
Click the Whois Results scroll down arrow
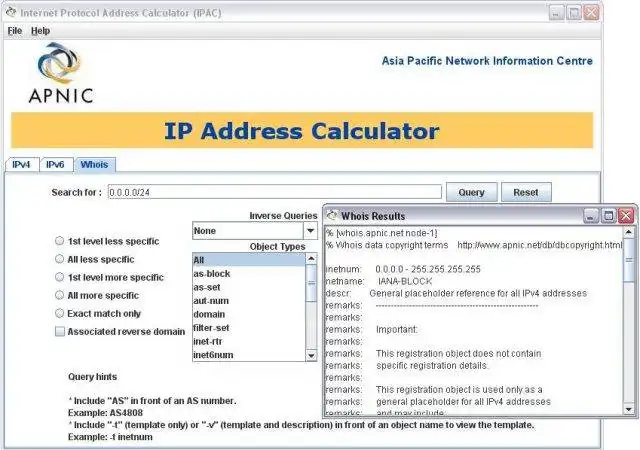pos(629,409)
